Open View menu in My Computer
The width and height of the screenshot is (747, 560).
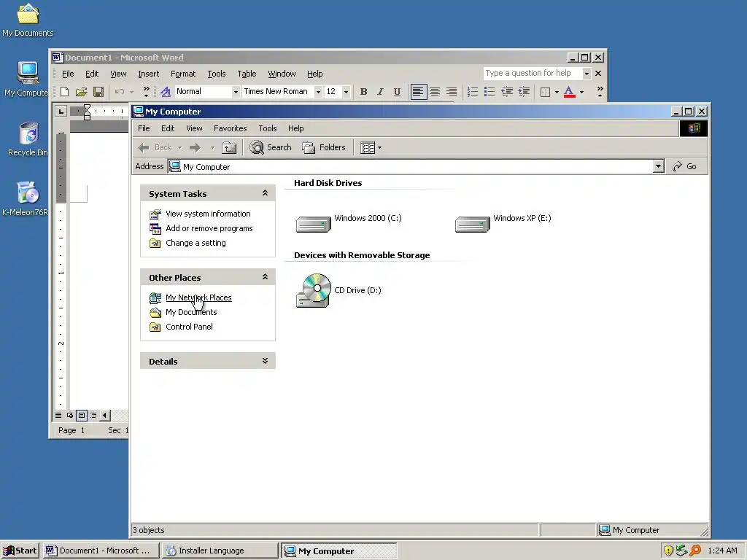(194, 128)
